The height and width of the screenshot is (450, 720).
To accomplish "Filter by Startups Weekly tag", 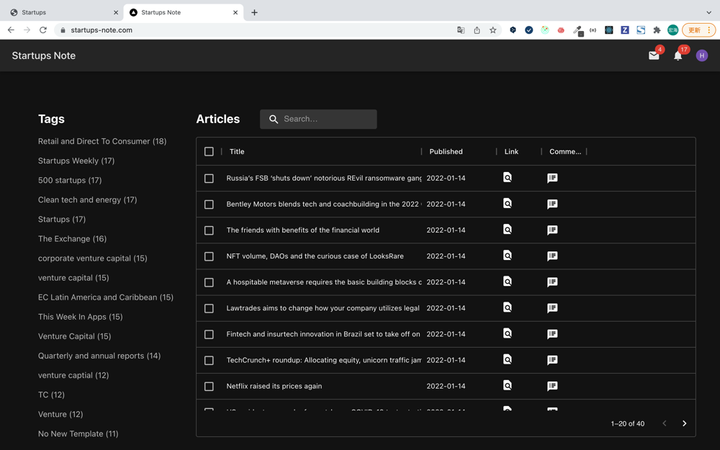I will tap(76, 161).
